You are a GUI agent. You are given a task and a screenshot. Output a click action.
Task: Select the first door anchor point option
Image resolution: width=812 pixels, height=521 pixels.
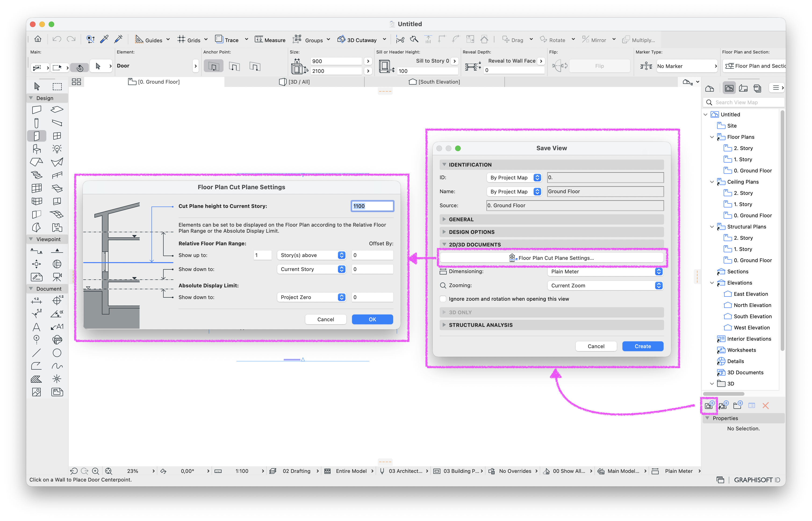point(213,66)
